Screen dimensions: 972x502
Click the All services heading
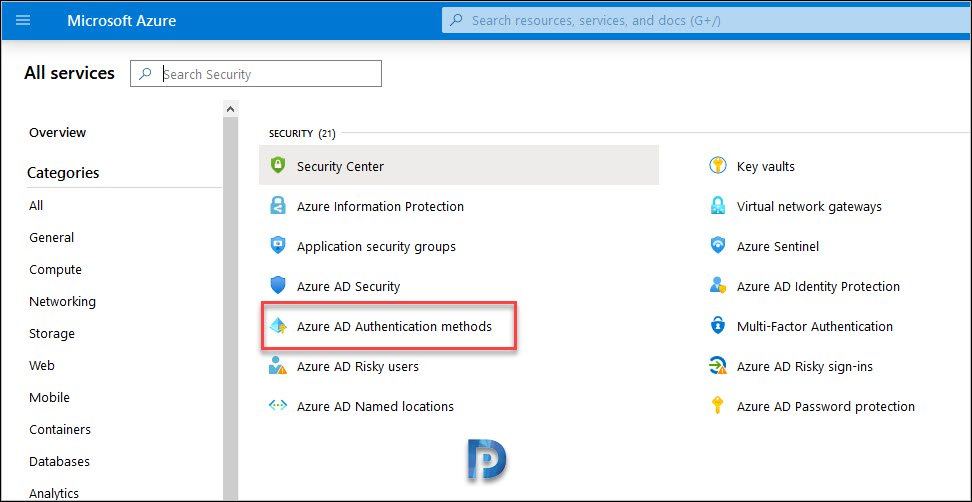(x=69, y=73)
